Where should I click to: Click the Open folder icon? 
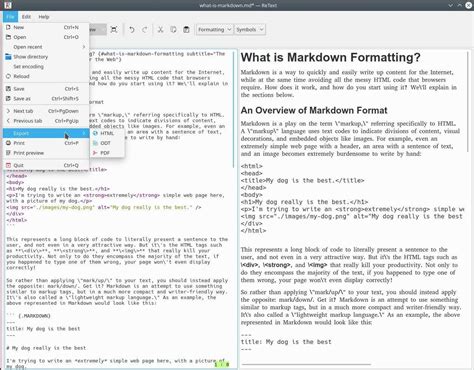point(9,37)
